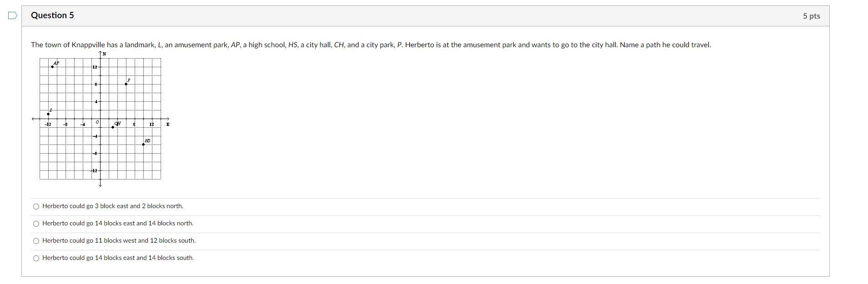This screenshot has width=868, height=284.
Task: Click the 5 pts label
Action: click(x=812, y=16)
